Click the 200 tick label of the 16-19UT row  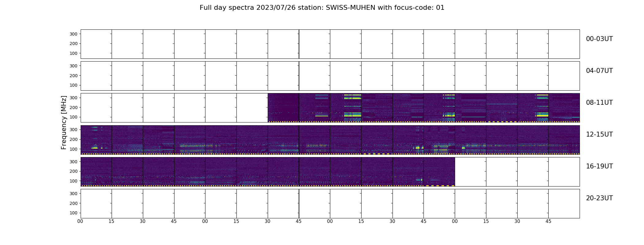click(x=74, y=171)
